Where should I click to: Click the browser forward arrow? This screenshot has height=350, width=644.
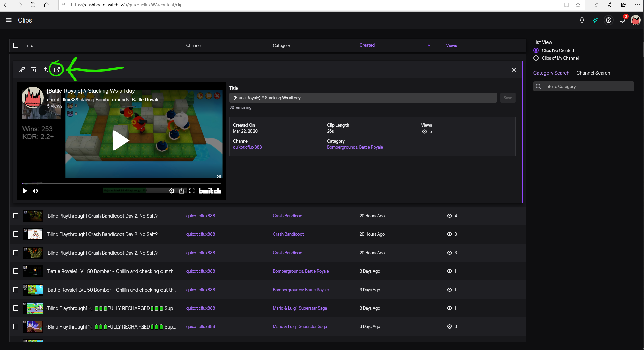19,5
